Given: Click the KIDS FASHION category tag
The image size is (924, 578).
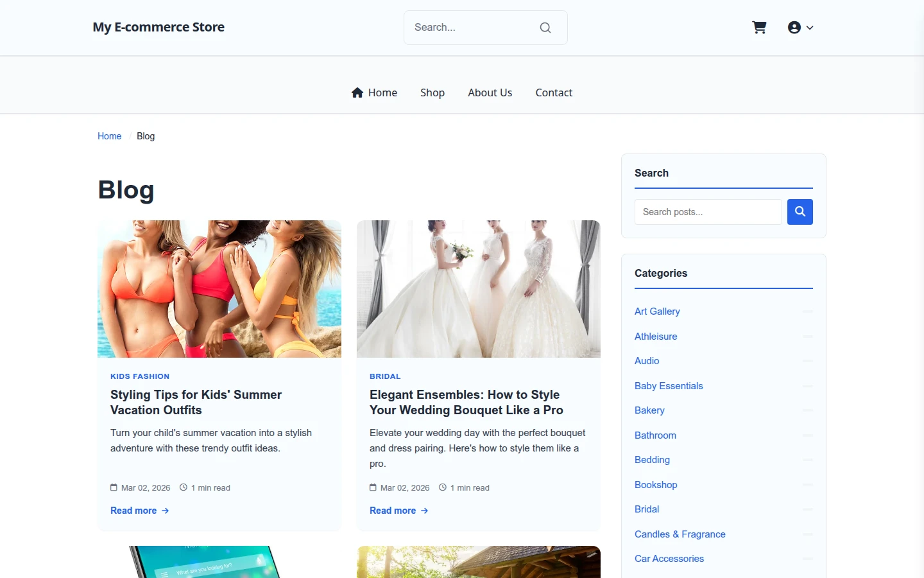Looking at the screenshot, I should pos(140,376).
